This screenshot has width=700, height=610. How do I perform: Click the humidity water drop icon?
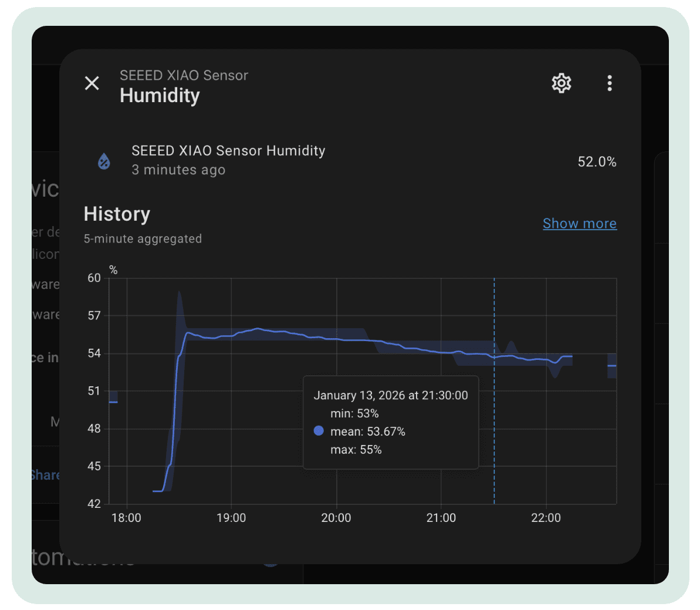pos(104,161)
